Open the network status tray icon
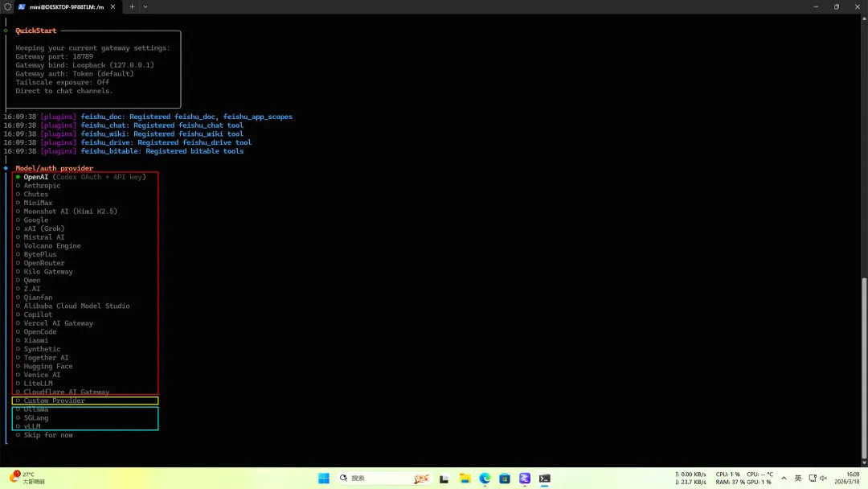The height and width of the screenshot is (489, 868). (812, 478)
